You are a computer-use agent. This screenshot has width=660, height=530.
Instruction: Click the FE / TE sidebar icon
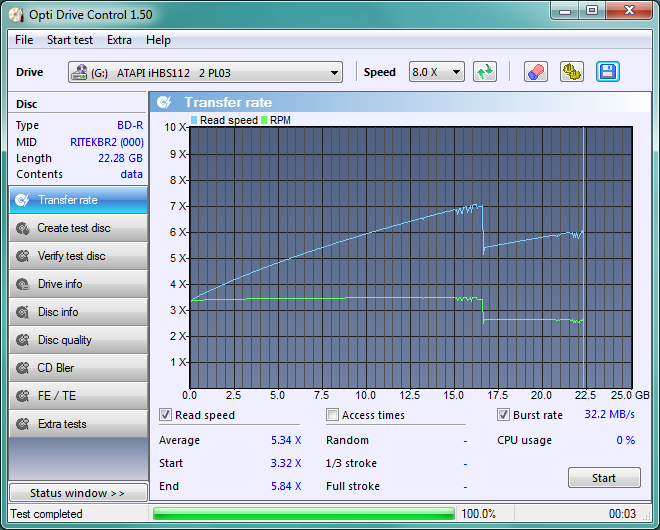coord(22,396)
